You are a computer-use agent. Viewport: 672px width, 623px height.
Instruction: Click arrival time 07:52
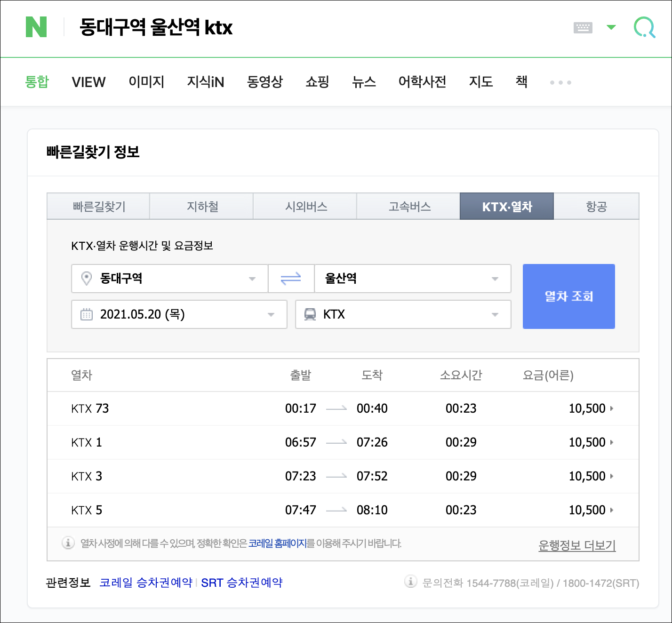pos(372,476)
